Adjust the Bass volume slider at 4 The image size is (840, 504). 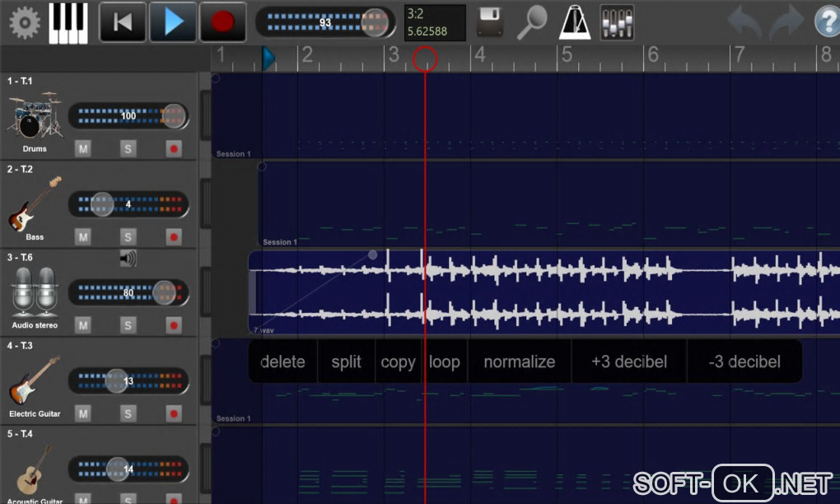(x=128, y=204)
